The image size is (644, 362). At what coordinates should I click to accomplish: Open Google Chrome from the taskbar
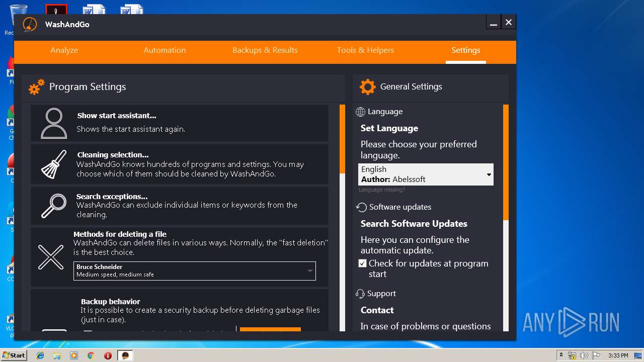[91, 355]
